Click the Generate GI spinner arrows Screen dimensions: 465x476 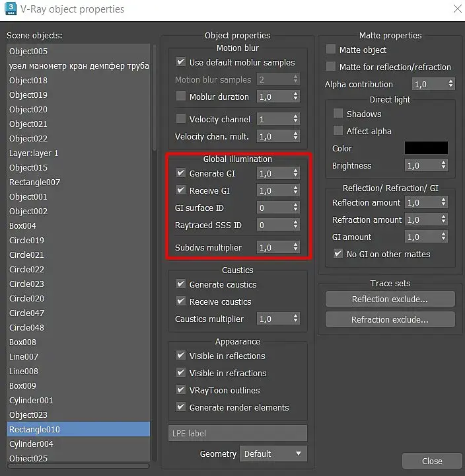pos(295,173)
